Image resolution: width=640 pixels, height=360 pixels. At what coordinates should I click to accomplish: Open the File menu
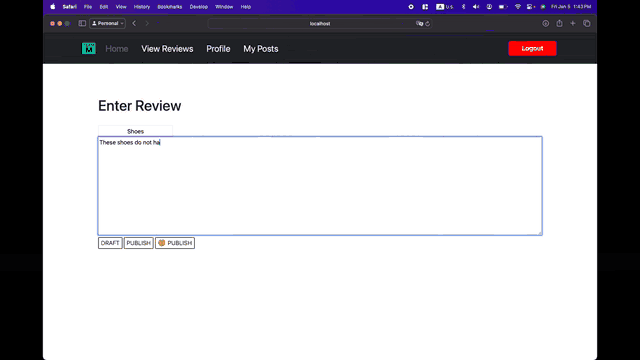88,7
